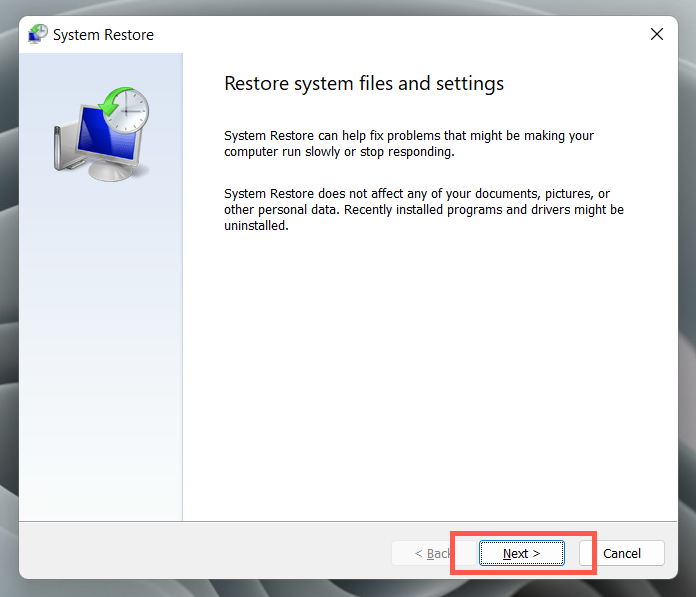The width and height of the screenshot is (696, 597).
Task: Click the Next button
Action: pyautogui.click(x=522, y=553)
